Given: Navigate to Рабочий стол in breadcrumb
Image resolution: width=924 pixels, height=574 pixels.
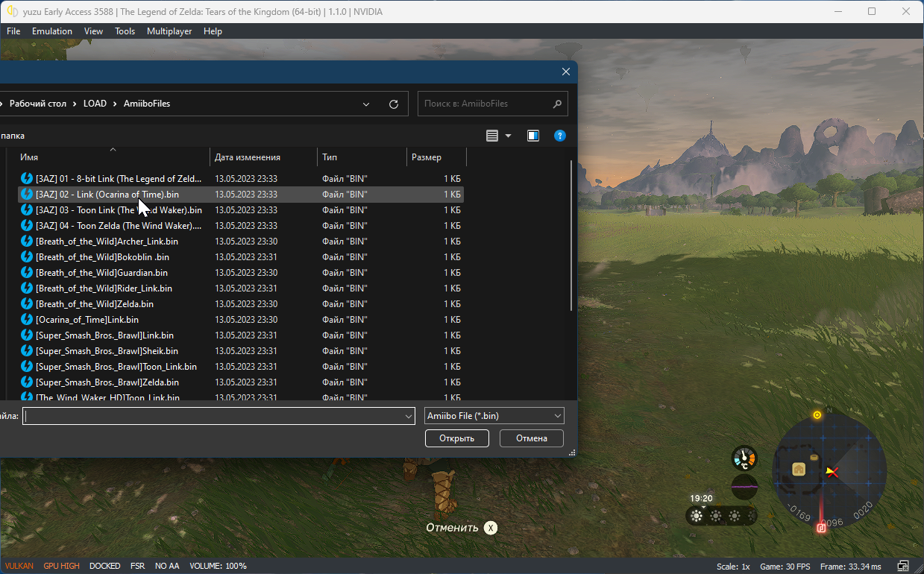Looking at the screenshot, I should coord(38,104).
